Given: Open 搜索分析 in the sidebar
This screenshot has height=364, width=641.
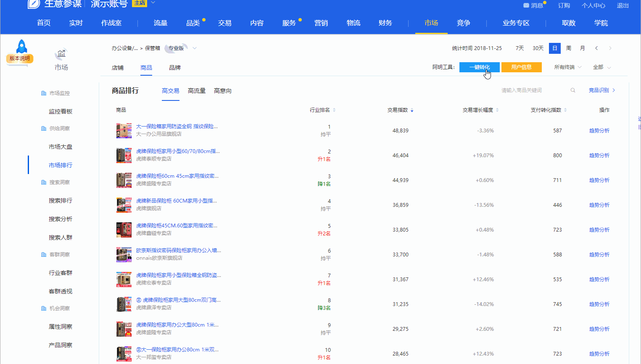Looking at the screenshot, I should tap(61, 219).
